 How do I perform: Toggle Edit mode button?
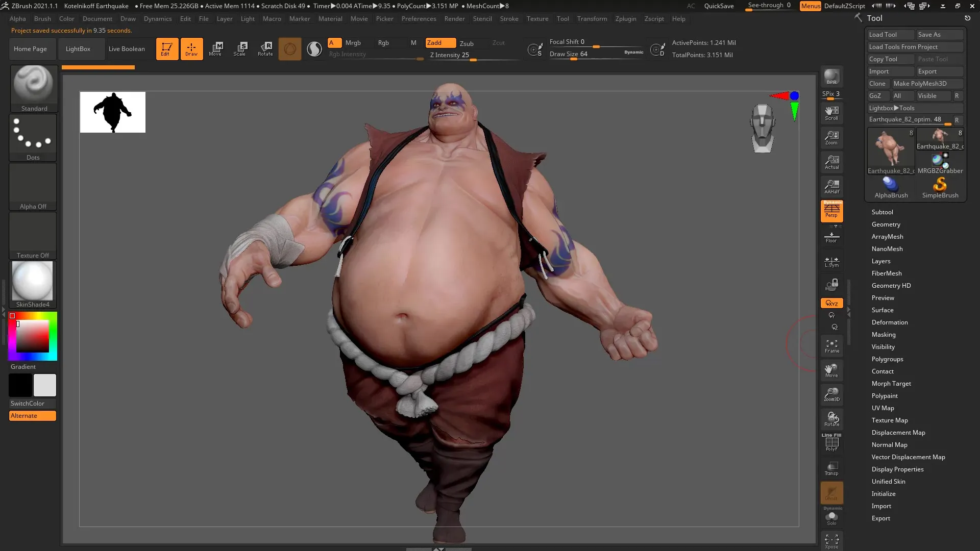167,49
